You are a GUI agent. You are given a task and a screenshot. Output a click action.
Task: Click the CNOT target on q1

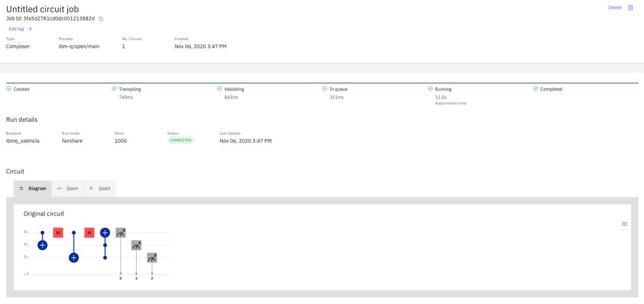pyautogui.click(x=42, y=245)
